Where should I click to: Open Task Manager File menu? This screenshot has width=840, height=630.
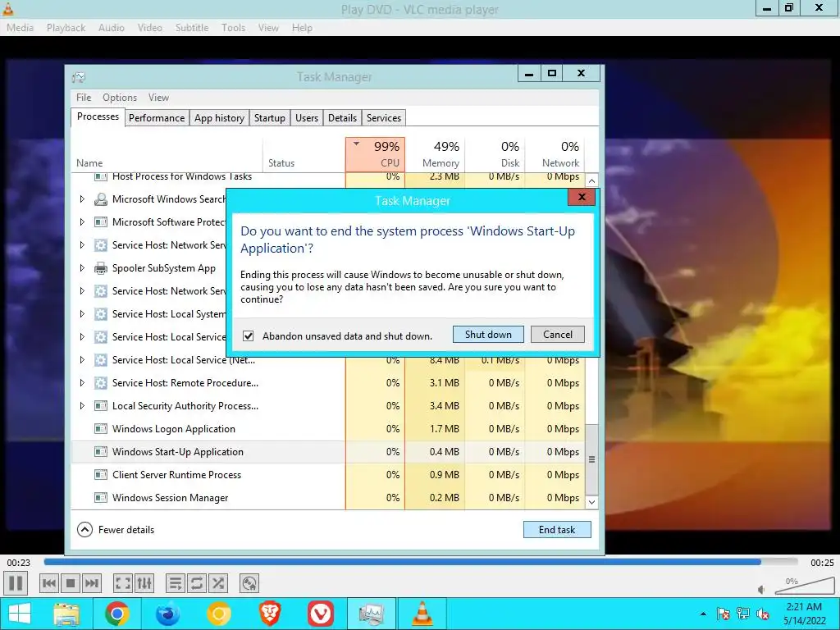click(x=84, y=98)
